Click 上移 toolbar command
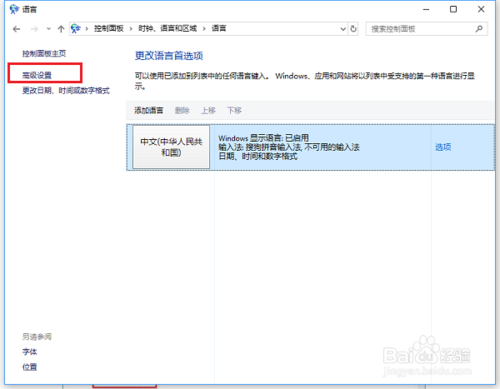The image size is (500, 389). click(x=208, y=110)
